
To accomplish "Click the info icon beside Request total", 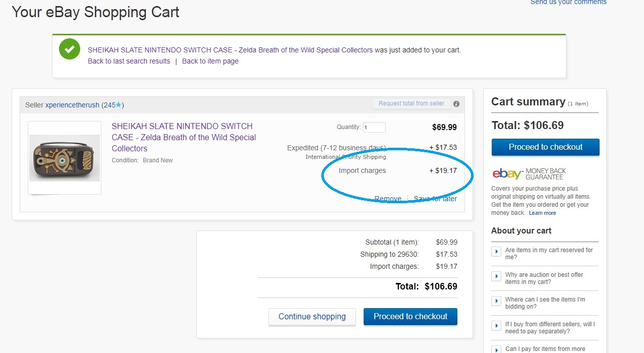I will click(456, 104).
